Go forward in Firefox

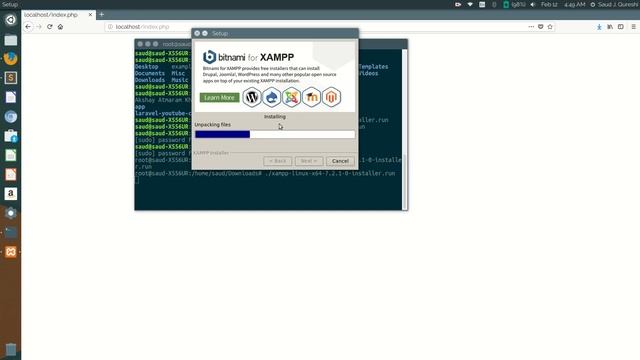39,27
